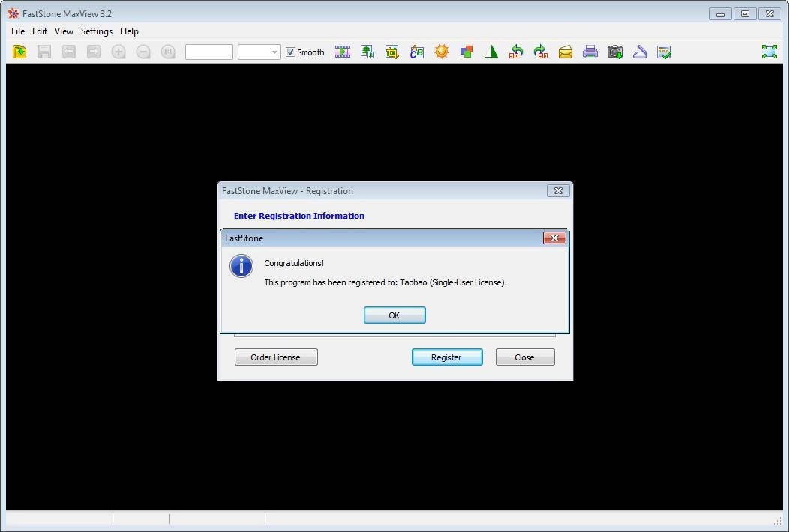
Task: Close the Registration dialog via title X
Action: click(558, 190)
